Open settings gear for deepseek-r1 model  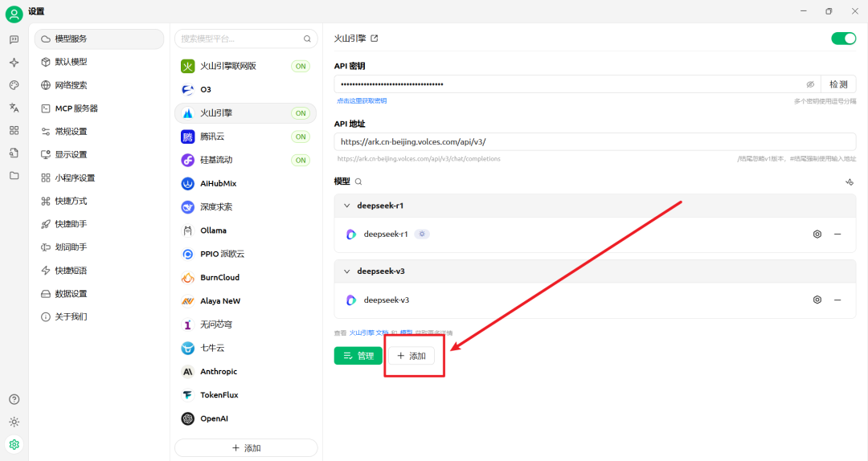[x=817, y=234]
